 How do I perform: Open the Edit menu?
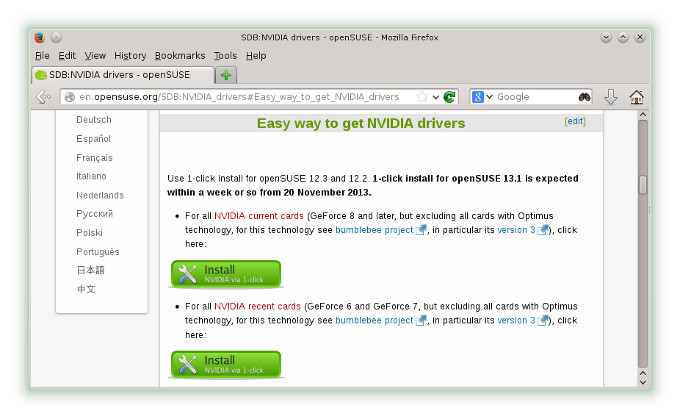[x=67, y=56]
